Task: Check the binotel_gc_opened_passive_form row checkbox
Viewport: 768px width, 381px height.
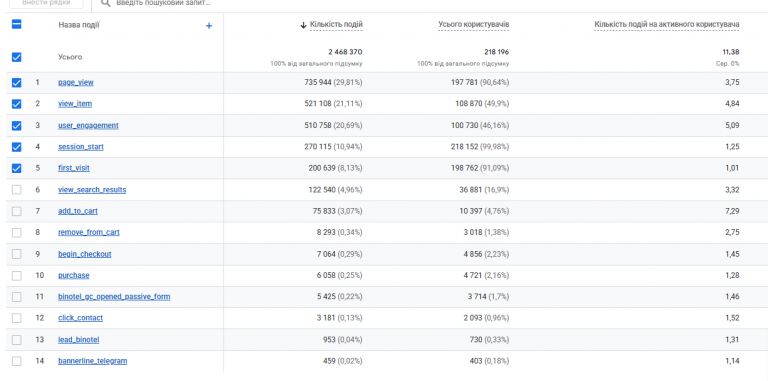Action: pos(16,297)
